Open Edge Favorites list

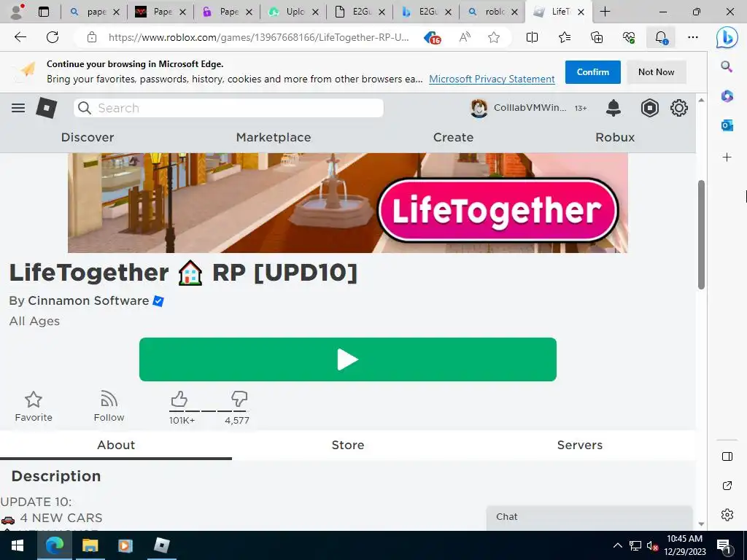coord(565,37)
